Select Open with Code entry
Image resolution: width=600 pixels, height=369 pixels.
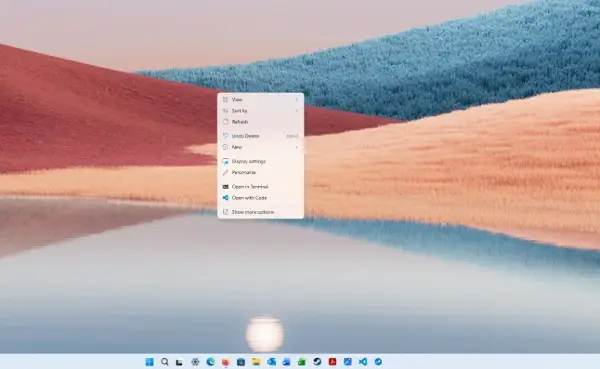tap(261, 198)
